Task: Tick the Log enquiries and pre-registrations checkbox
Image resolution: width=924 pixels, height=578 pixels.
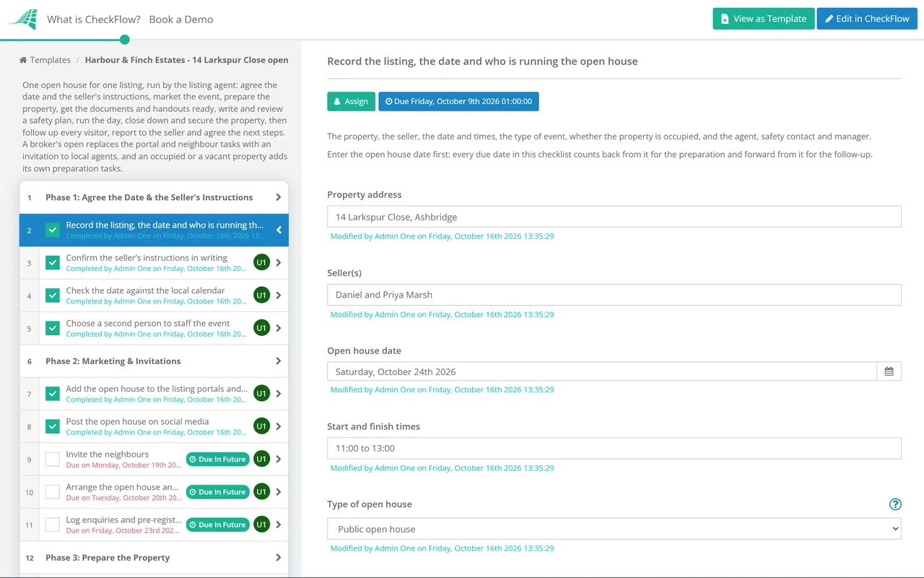Action: point(53,525)
